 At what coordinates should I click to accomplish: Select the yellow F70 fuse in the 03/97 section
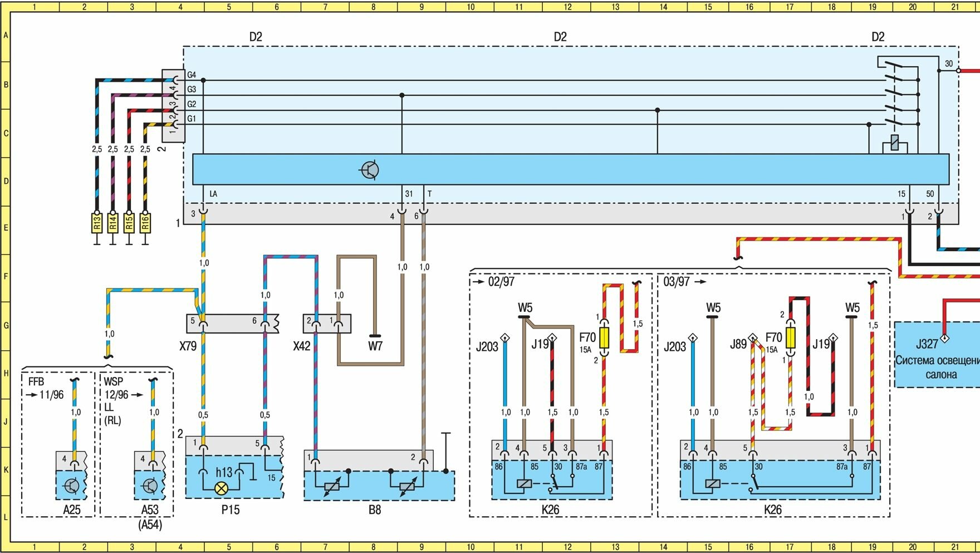[x=790, y=337]
